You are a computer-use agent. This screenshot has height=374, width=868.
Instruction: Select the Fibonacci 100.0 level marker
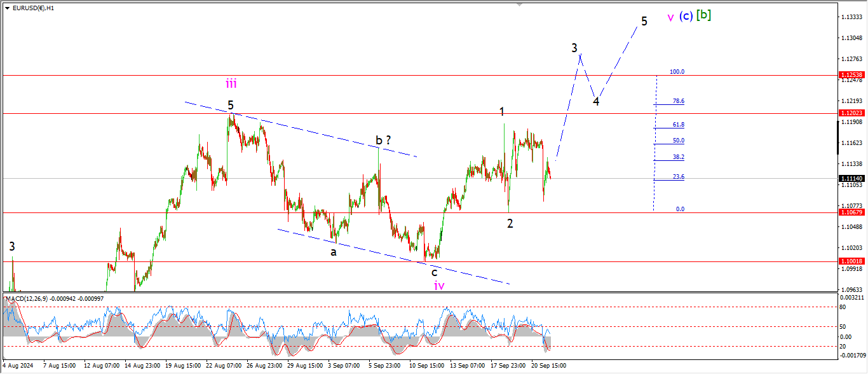click(677, 72)
